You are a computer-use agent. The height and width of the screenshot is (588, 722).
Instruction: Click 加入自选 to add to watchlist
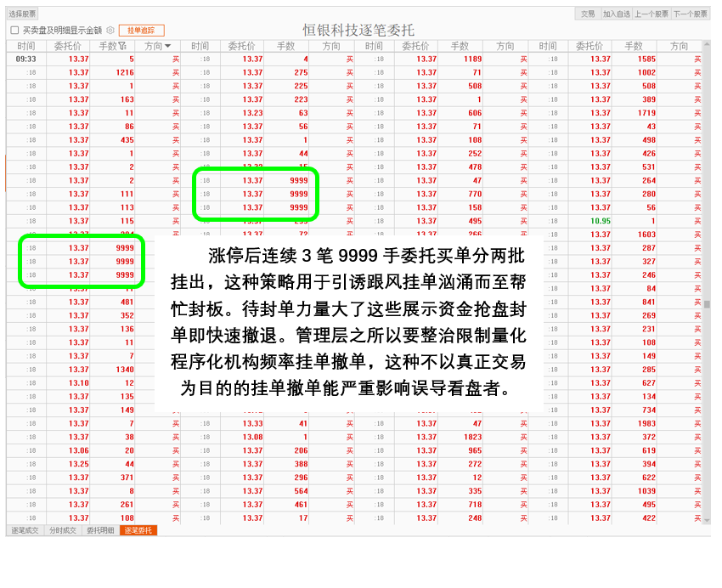617,14
